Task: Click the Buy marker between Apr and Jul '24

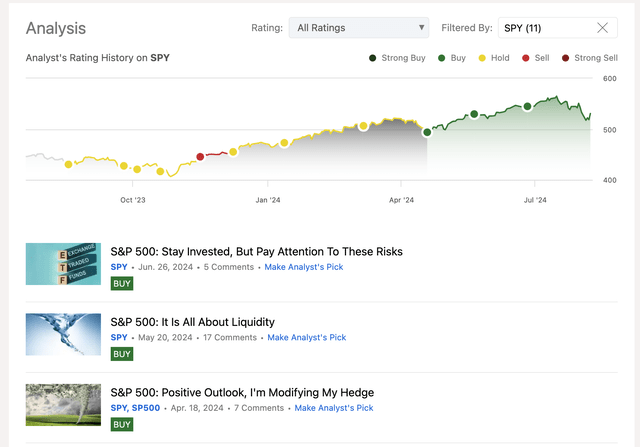Action: click(x=474, y=114)
